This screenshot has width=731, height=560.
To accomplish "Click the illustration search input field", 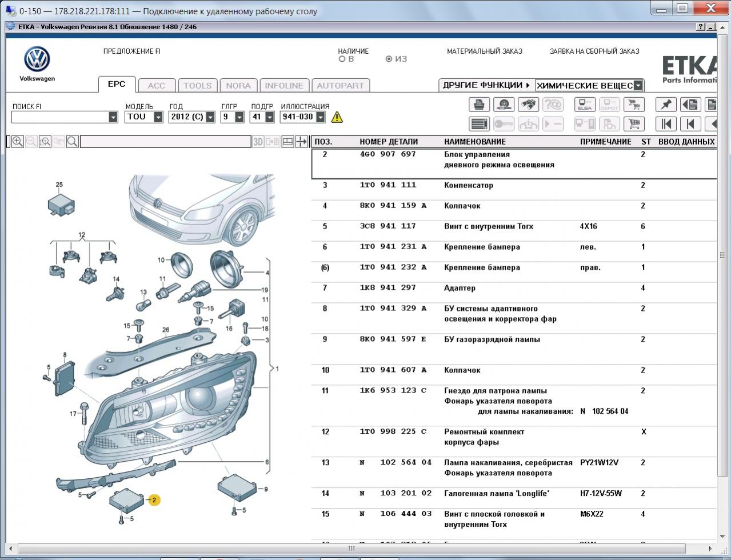I will [165, 142].
